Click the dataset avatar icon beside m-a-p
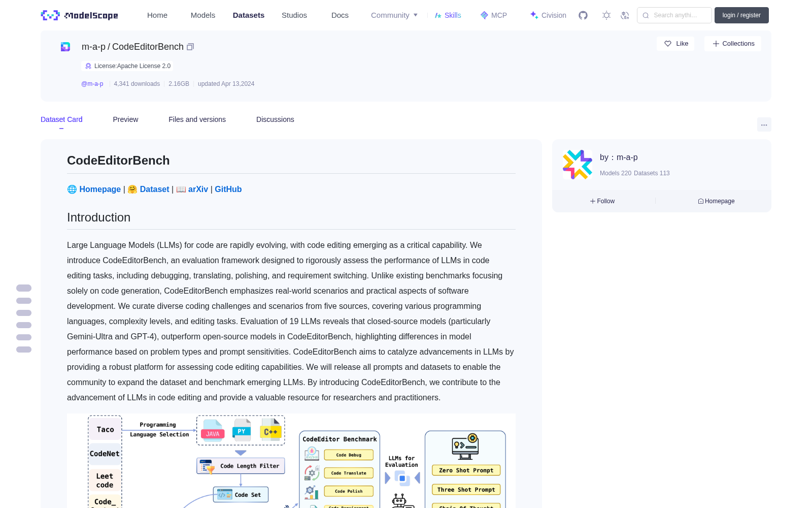812x508 pixels. tap(65, 47)
